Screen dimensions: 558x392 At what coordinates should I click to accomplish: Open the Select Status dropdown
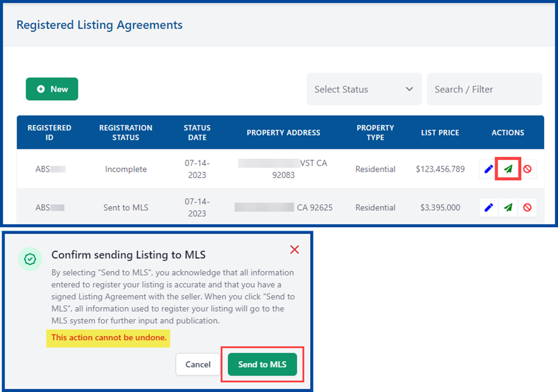coord(364,89)
